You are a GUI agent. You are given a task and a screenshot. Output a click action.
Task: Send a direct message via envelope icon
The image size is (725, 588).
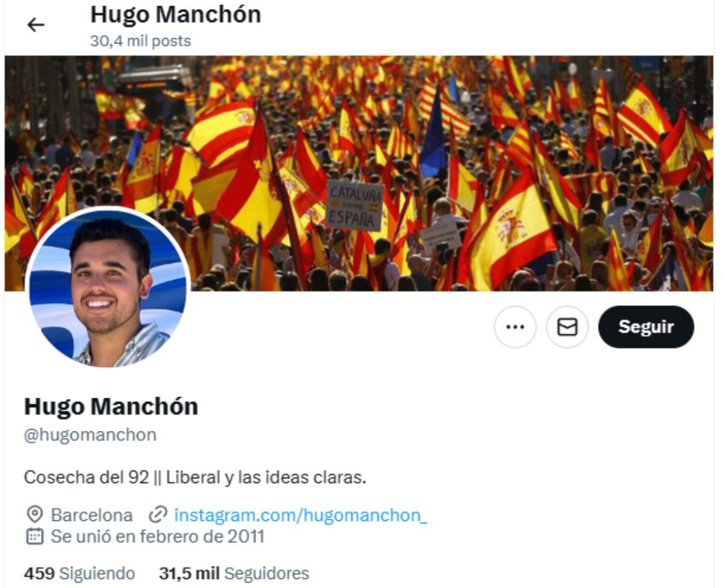coord(567,327)
